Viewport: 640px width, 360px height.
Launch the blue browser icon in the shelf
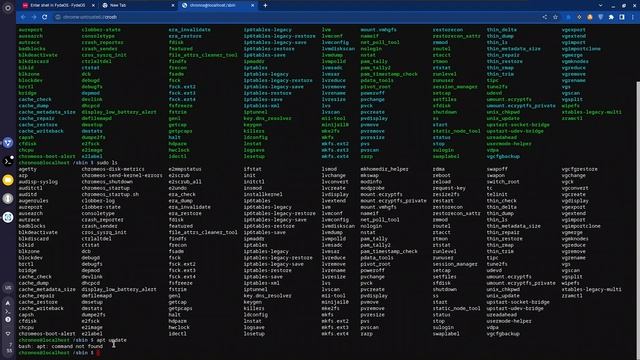pyautogui.click(x=8, y=143)
